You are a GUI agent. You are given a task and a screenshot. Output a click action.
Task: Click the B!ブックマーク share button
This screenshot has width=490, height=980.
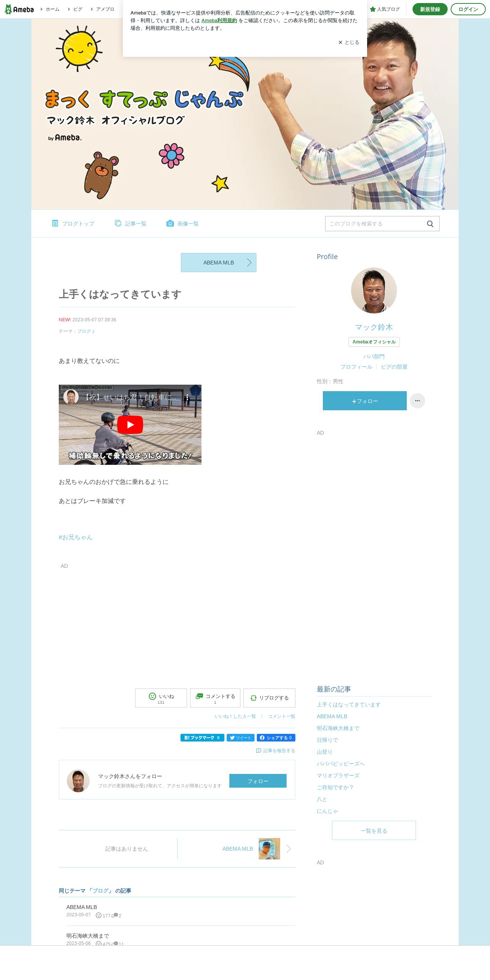pyautogui.click(x=202, y=738)
